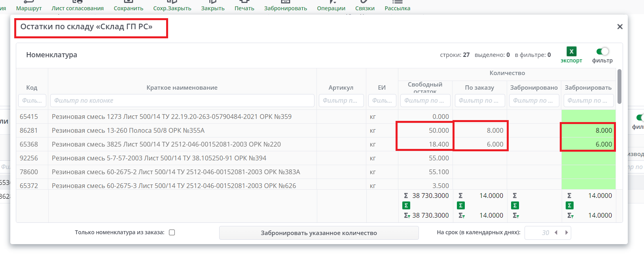This screenshot has height=254, width=644.
Task: Decrease reservation days with left arrow
Action: pos(556,233)
